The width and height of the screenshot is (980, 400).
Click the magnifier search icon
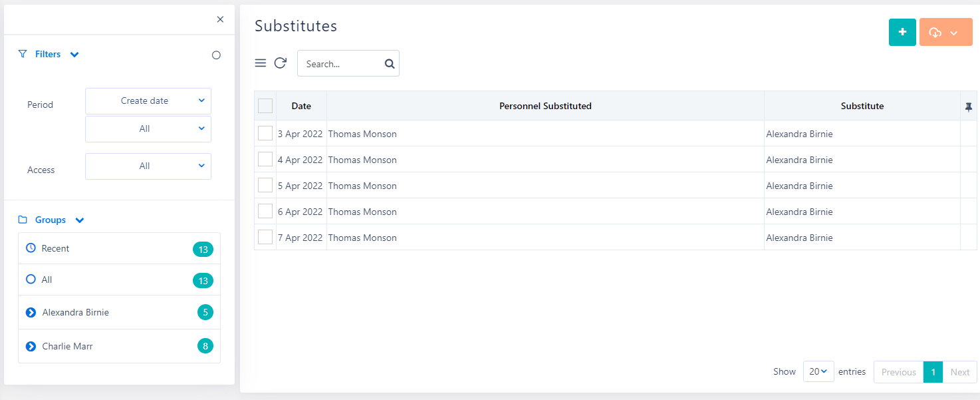pos(390,64)
